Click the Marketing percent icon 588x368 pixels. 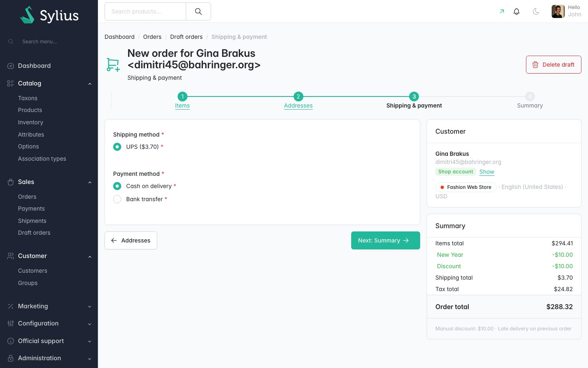click(11, 306)
